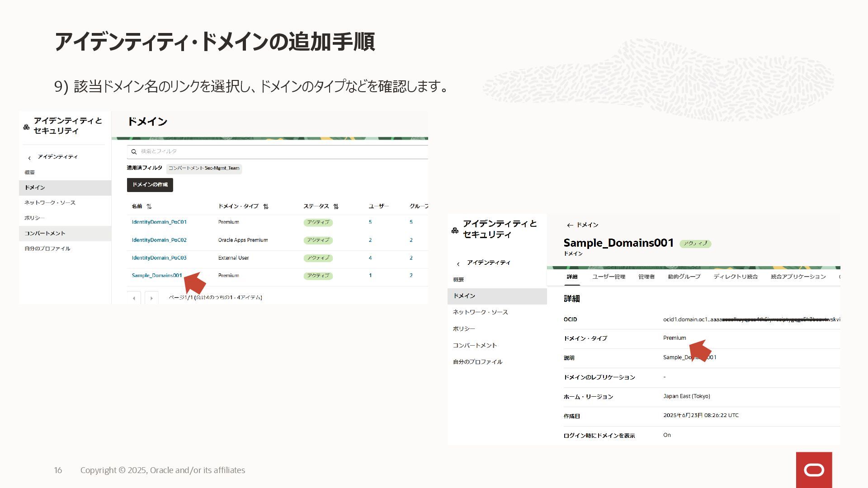Click the コンパートメント Sec-Mgmt_Team filter chip
The width and height of the screenshot is (868, 488).
pos(204,168)
